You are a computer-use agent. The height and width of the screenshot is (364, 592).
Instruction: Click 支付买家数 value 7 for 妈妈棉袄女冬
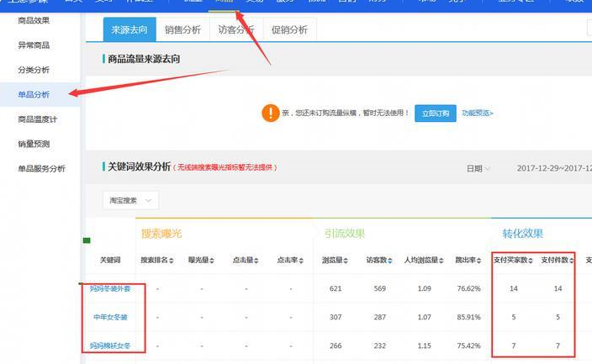(514, 346)
